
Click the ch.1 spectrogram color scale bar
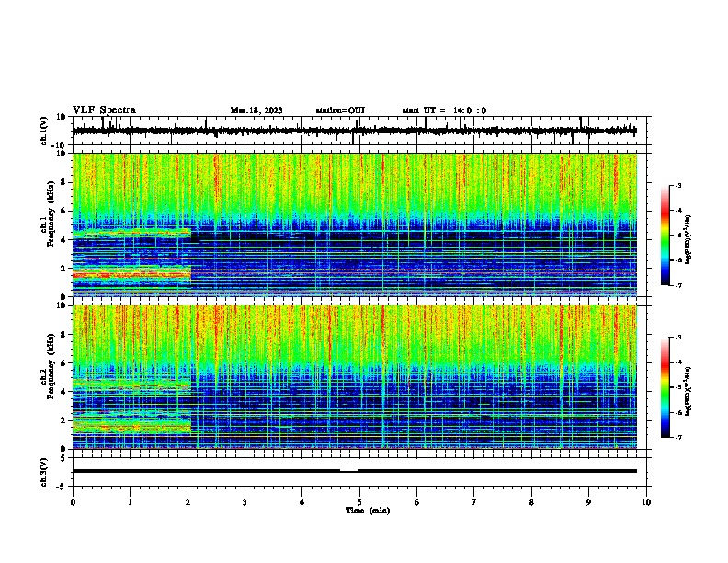(665, 236)
